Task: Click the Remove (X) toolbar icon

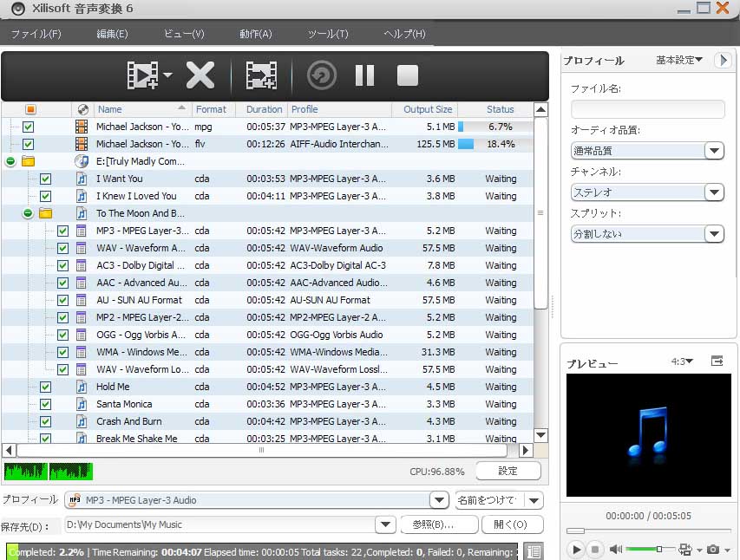Action: (x=200, y=75)
